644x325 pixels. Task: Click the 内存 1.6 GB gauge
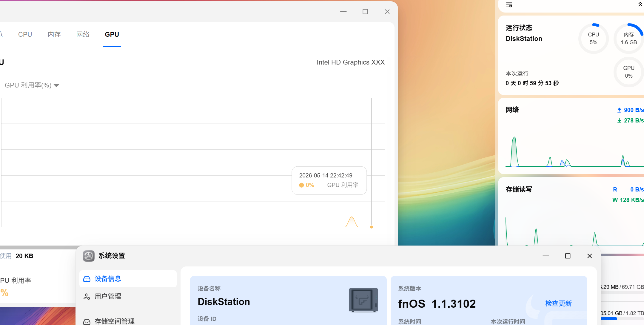pos(628,39)
